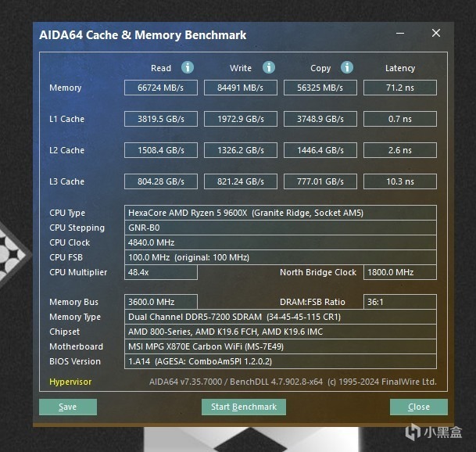Viewport: 476px width, 452px height.
Task: Click Motherboard field MSI MPG X870E Carbon
Action: tap(281, 346)
